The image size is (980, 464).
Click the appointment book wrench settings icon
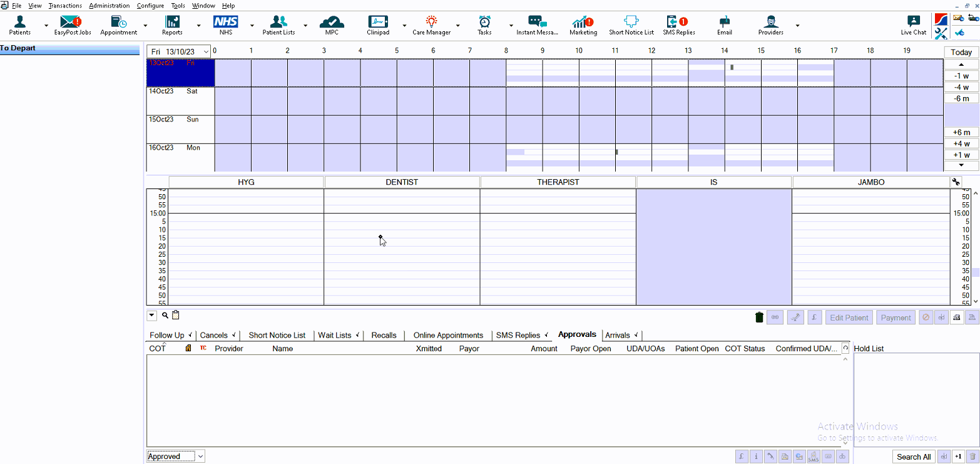pyautogui.click(x=956, y=182)
